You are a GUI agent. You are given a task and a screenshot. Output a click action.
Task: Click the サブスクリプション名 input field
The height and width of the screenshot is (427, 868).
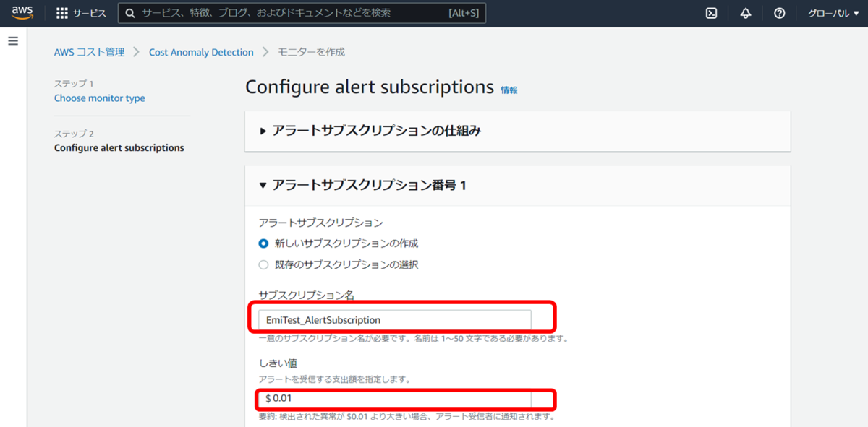coord(395,319)
